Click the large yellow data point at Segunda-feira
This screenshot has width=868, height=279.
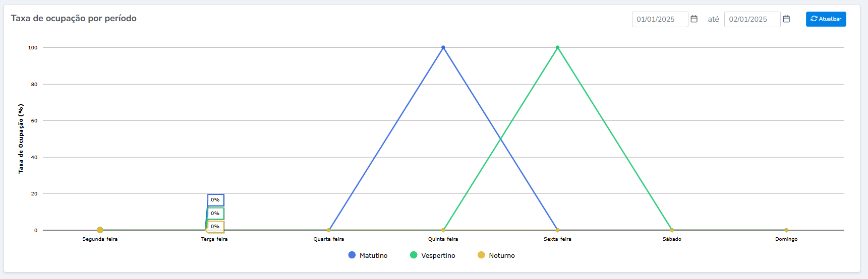[100, 230]
